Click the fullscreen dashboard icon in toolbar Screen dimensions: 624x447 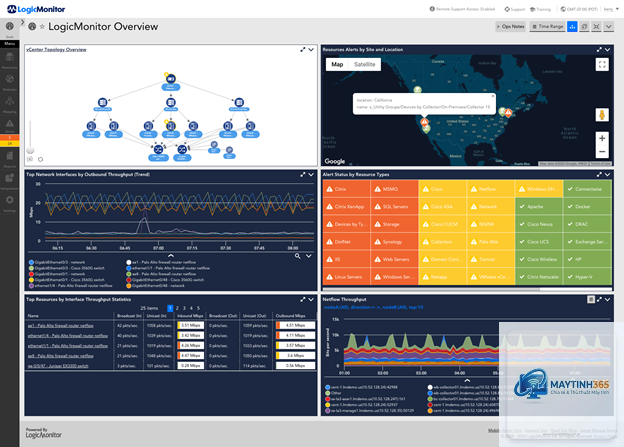coord(596,27)
